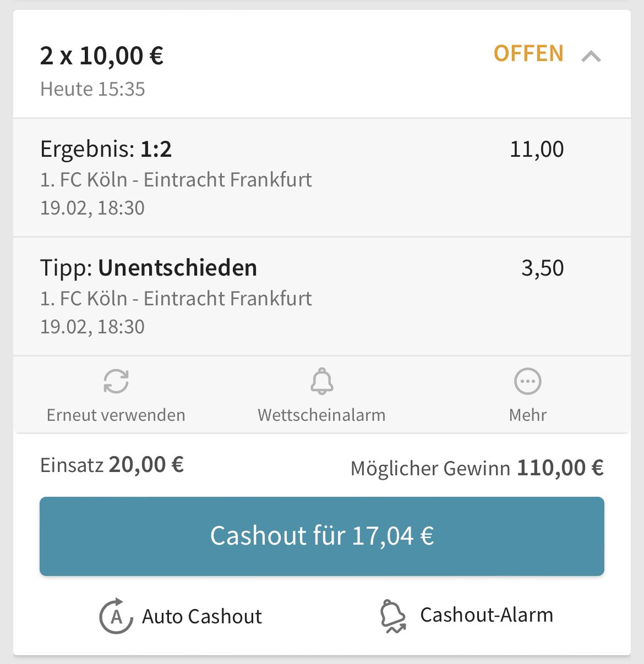Click the 2 x 10,00 € heading
This screenshot has height=664, width=644.
102,56
